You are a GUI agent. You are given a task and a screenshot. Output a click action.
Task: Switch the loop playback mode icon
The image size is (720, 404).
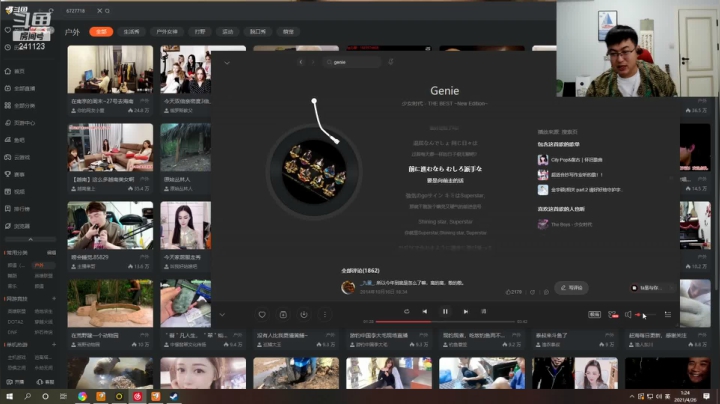pos(406,311)
